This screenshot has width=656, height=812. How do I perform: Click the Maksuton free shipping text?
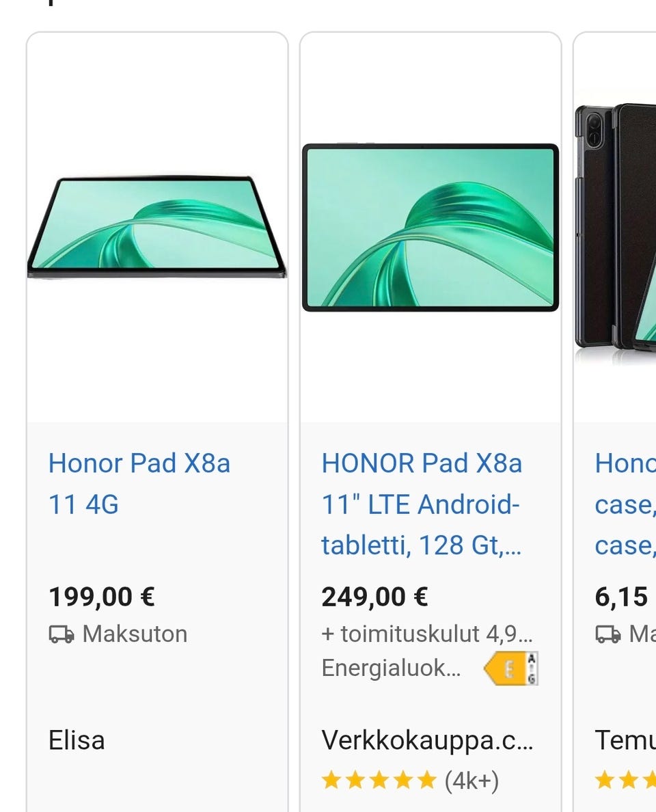(135, 634)
